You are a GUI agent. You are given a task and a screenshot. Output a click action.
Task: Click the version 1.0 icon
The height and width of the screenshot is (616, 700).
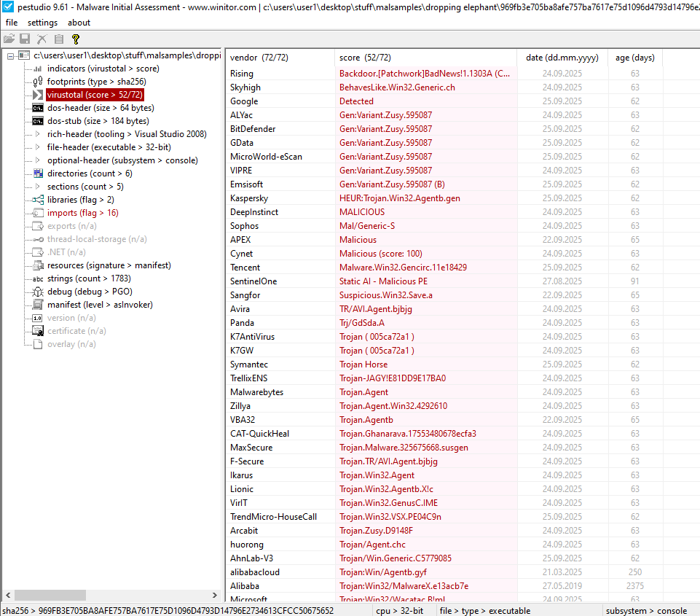[x=38, y=318]
